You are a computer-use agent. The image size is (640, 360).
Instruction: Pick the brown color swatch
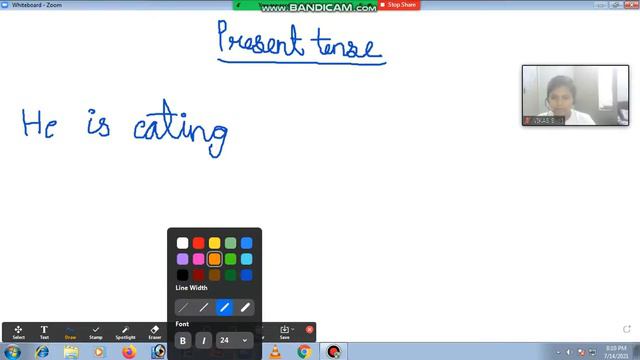point(214,275)
